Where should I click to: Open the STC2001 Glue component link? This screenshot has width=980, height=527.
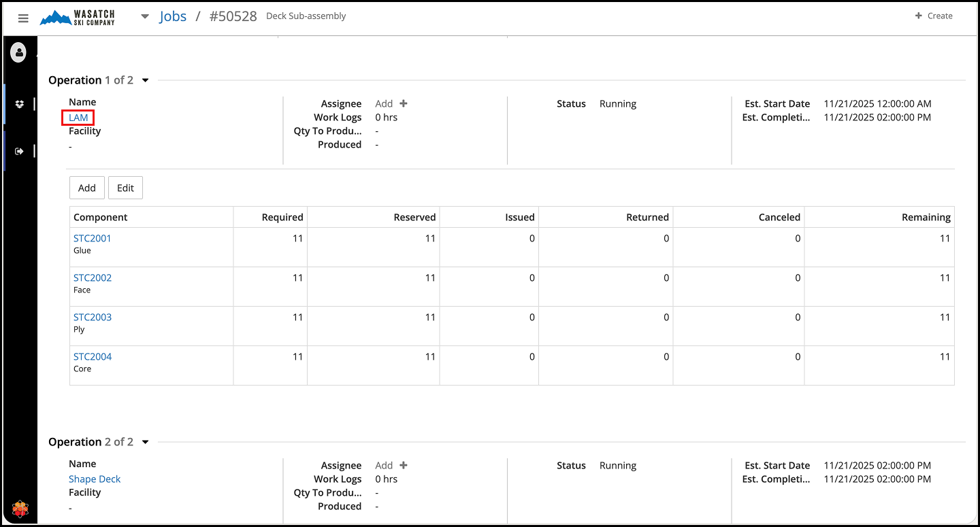(92, 238)
